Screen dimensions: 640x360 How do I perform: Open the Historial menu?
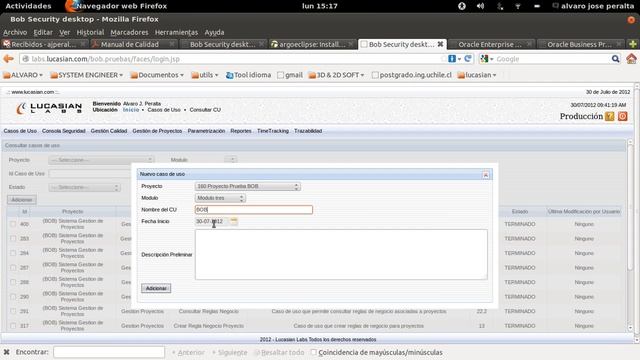click(x=90, y=32)
